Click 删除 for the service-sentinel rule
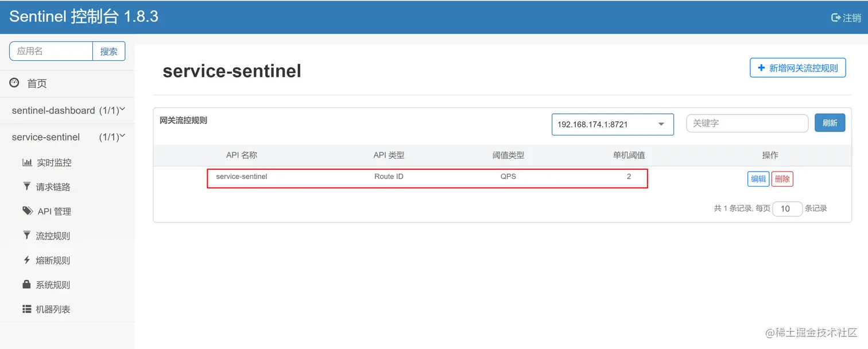 (x=782, y=179)
